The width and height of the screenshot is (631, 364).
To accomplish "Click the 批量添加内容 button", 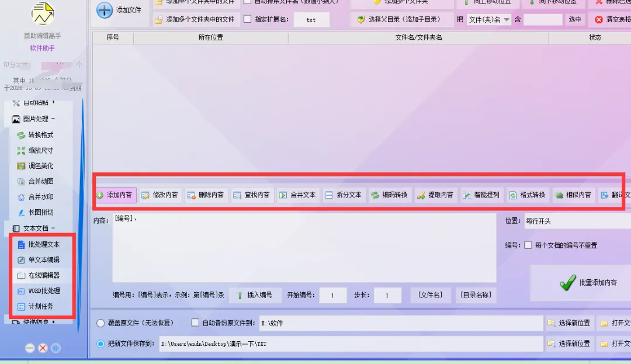I will pos(581,283).
